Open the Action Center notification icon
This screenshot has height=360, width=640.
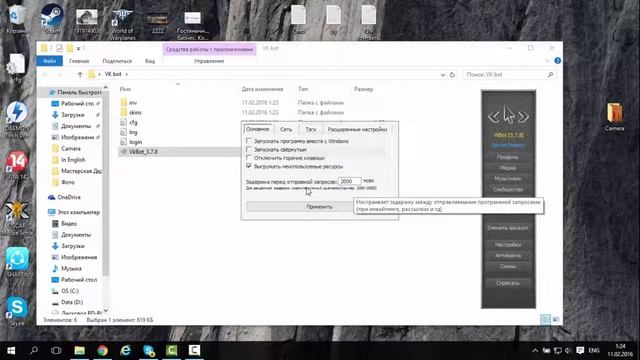(x=580, y=351)
